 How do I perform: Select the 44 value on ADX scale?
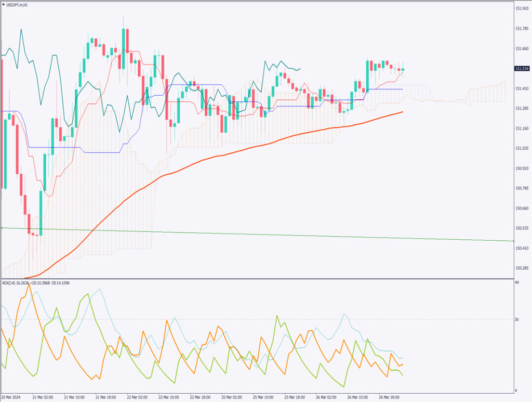tap(517, 282)
